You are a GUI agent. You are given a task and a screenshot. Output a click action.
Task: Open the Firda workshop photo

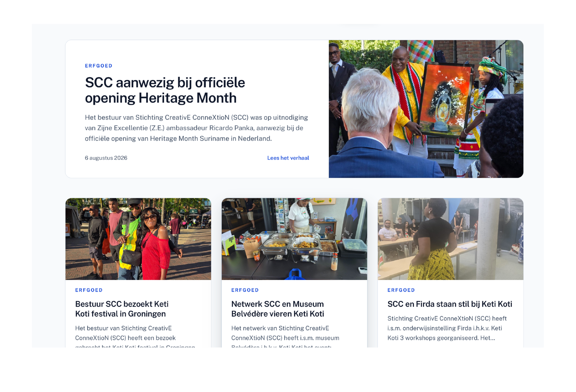tap(450, 239)
